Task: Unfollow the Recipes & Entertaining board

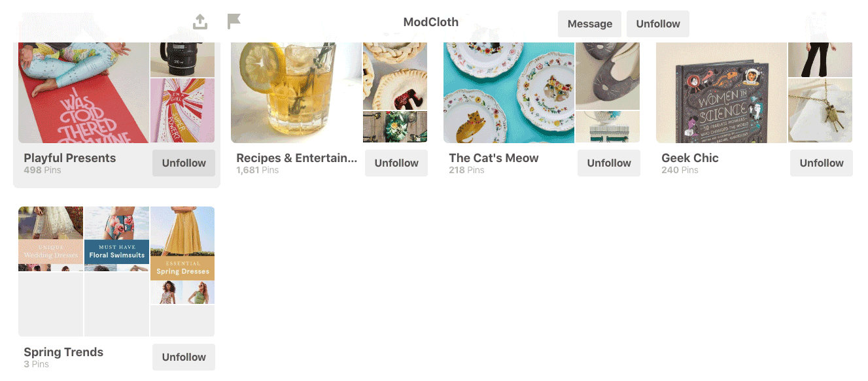Action: [x=396, y=163]
